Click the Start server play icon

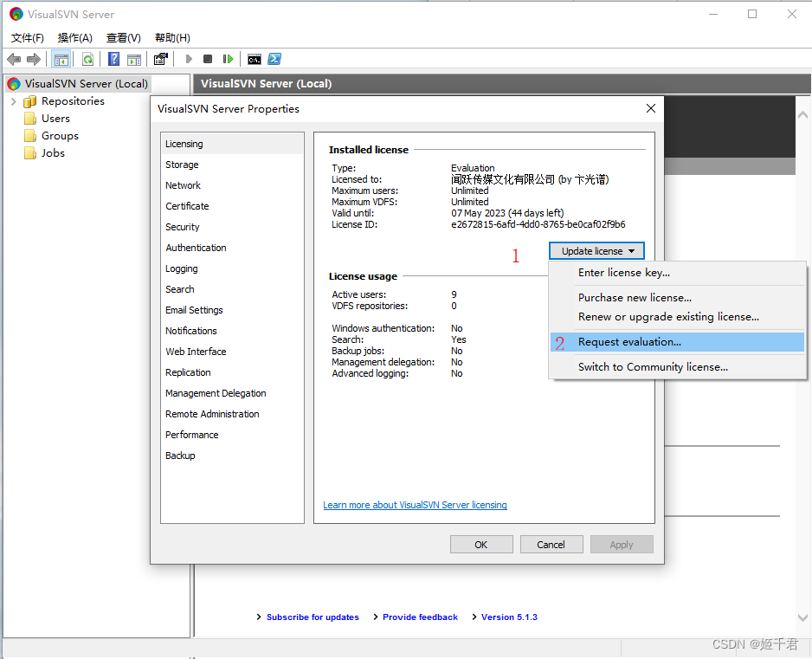coord(189,59)
